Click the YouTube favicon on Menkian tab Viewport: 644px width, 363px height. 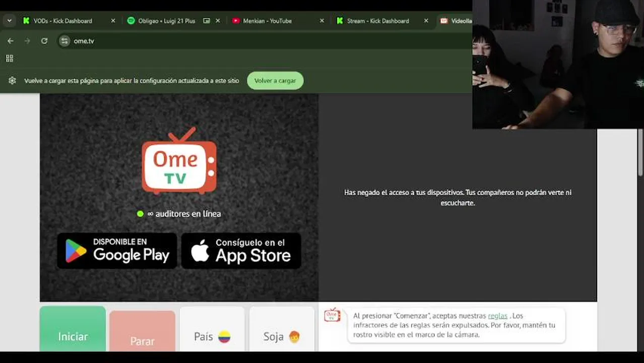pos(236,21)
